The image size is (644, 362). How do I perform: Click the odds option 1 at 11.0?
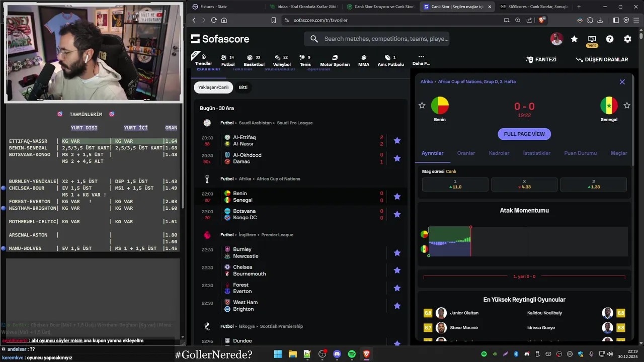(455, 185)
